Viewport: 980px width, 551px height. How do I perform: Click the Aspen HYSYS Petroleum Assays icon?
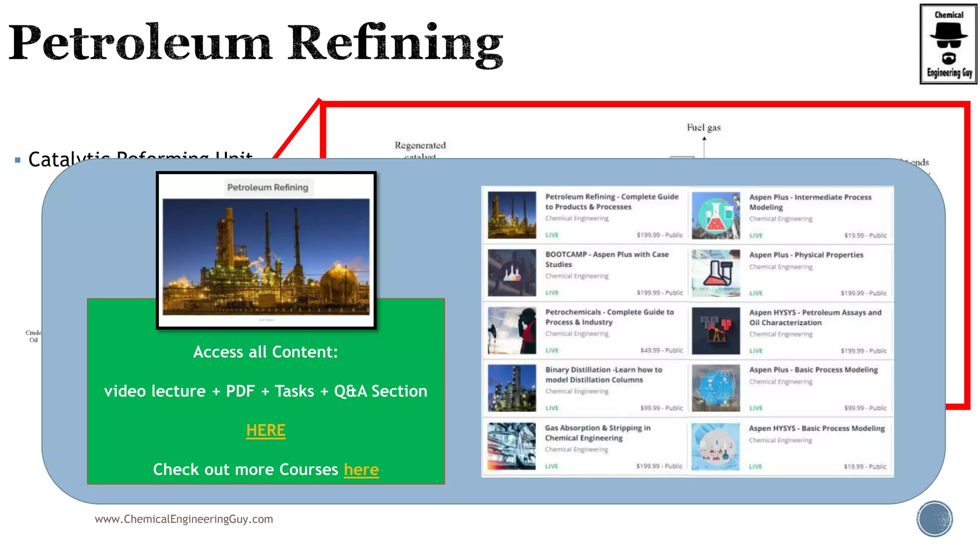pyautogui.click(x=716, y=331)
